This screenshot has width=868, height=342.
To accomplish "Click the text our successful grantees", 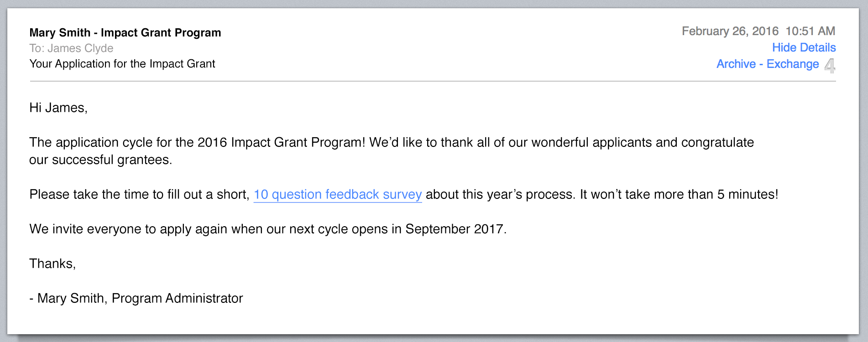I will pyautogui.click(x=100, y=160).
